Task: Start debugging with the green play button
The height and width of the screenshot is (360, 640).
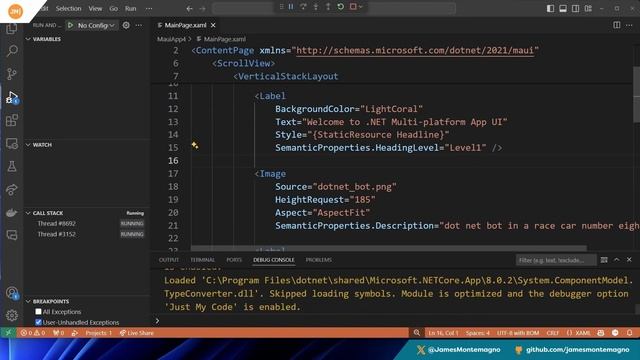Action: tap(70, 25)
